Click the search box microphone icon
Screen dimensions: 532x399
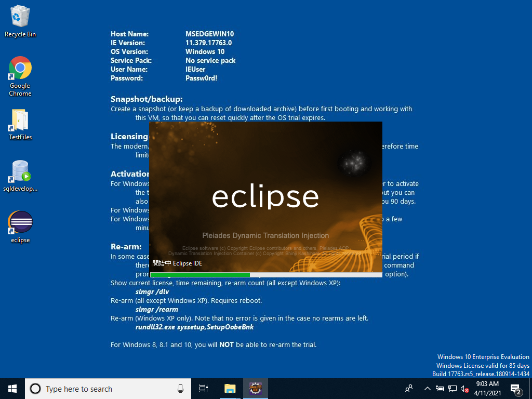180,389
